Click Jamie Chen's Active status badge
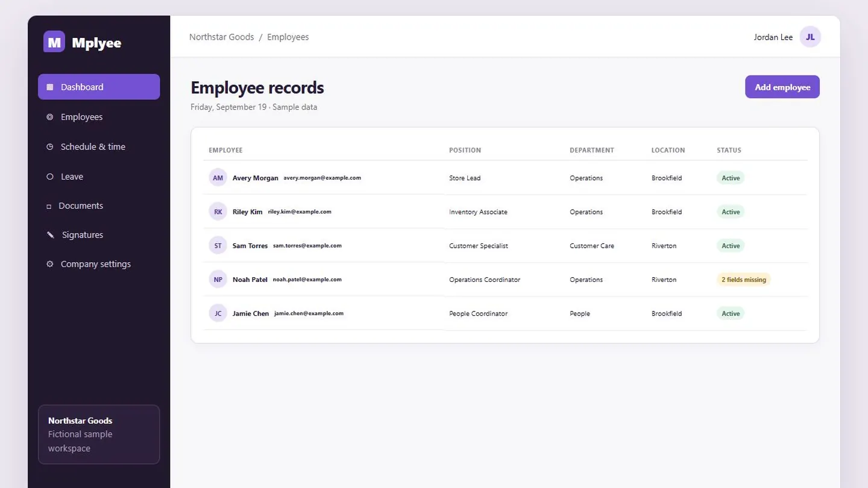The image size is (868, 488). pyautogui.click(x=731, y=313)
